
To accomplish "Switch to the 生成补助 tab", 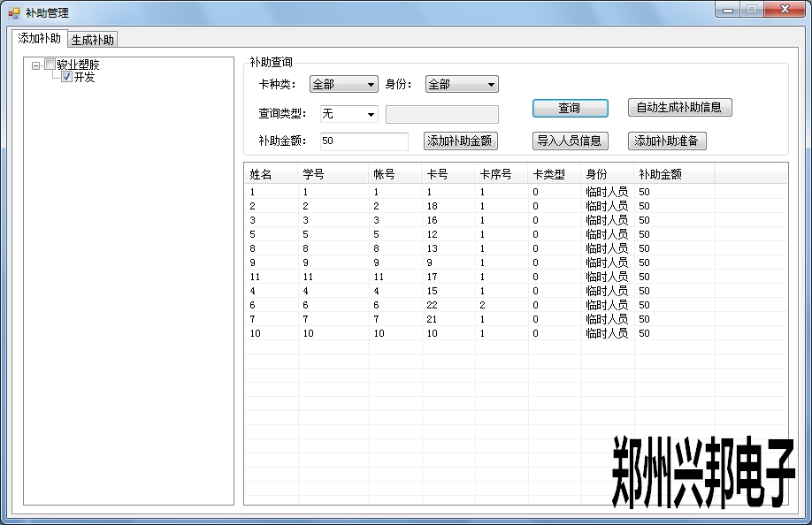I will [93, 40].
